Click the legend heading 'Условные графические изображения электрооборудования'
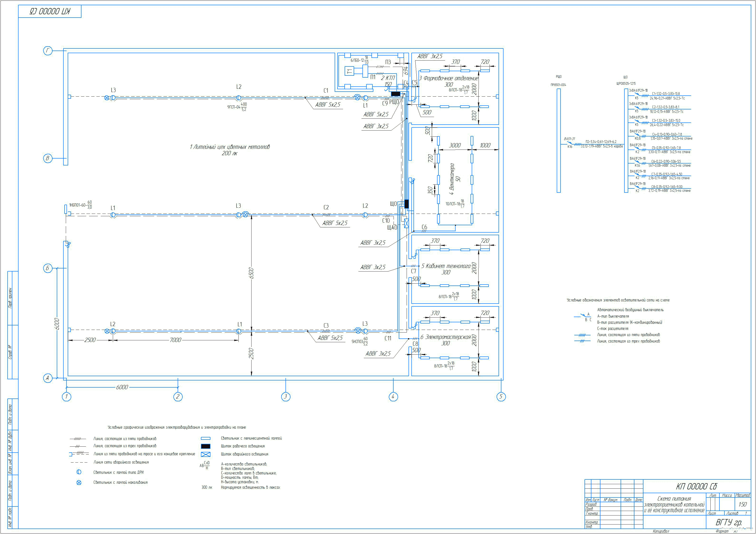 pos(177,427)
